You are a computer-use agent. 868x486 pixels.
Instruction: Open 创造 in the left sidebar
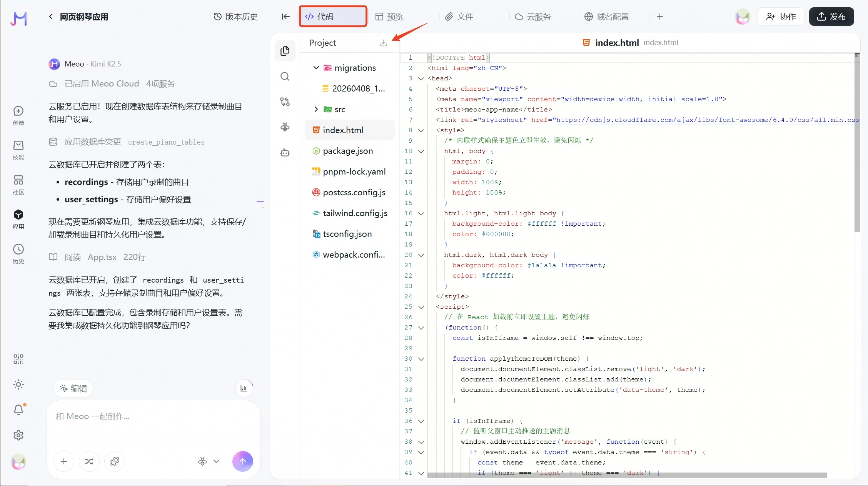(x=18, y=115)
